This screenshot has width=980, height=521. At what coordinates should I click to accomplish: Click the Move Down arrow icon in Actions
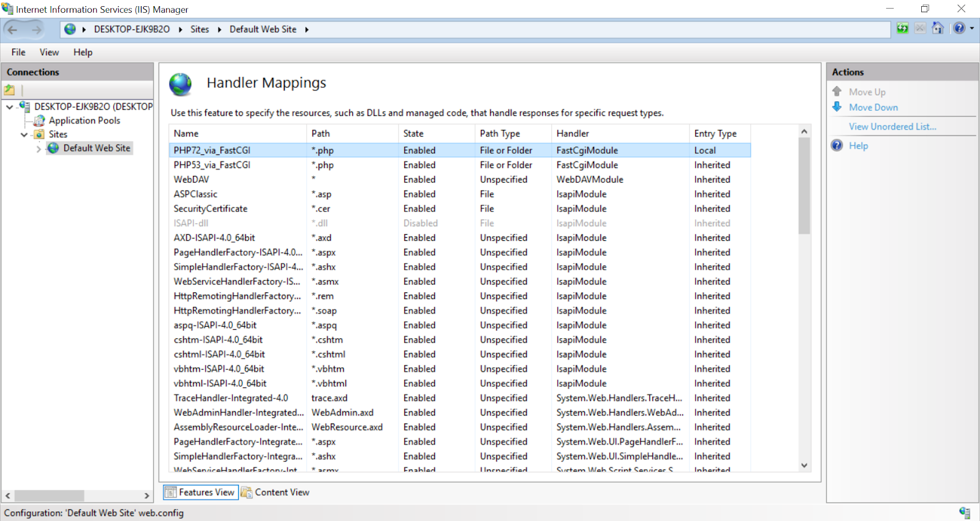tap(837, 107)
